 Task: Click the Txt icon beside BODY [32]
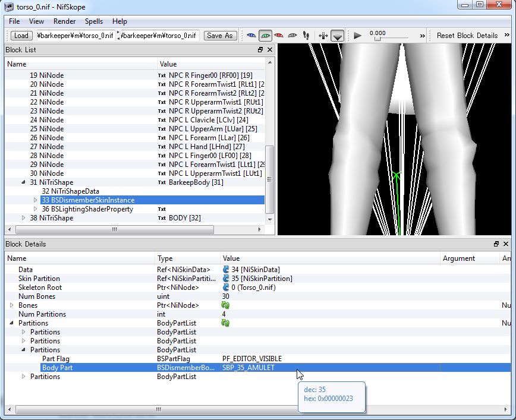pyautogui.click(x=162, y=218)
